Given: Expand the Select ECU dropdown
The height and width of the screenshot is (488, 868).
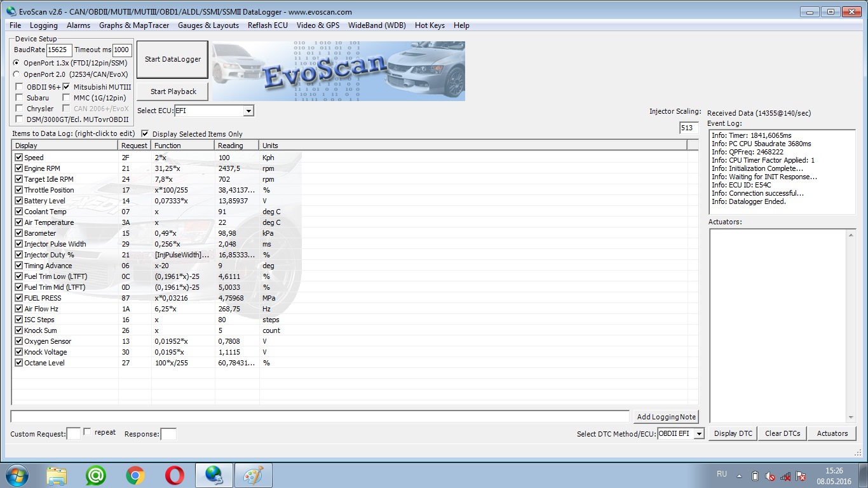Looking at the screenshot, I should [248, 111].
